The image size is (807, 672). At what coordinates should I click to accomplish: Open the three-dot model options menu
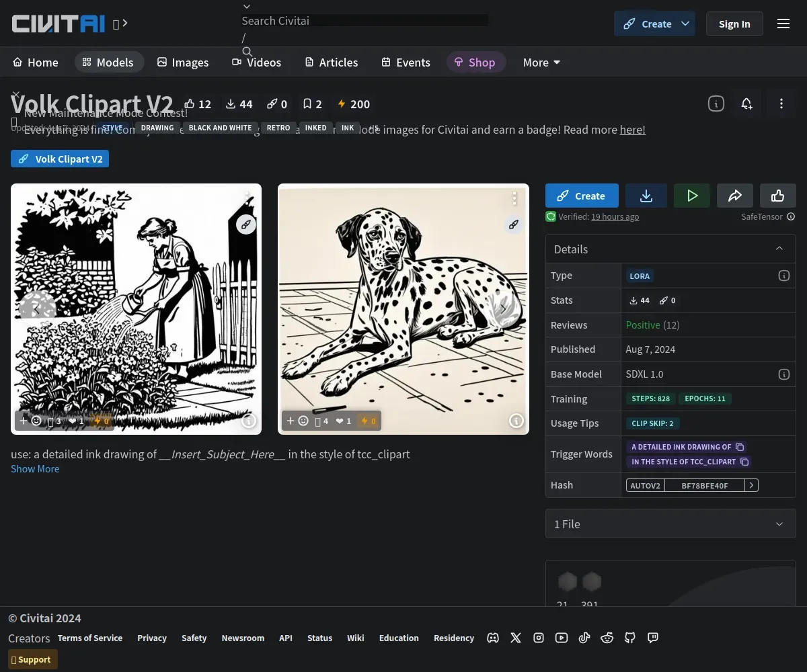781,103
